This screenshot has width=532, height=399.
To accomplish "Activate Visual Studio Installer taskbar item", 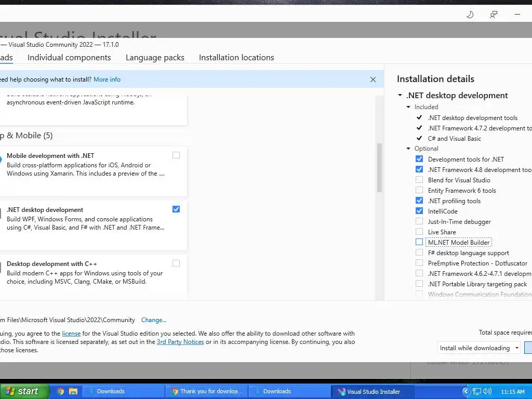I will [x=373, y=391].
